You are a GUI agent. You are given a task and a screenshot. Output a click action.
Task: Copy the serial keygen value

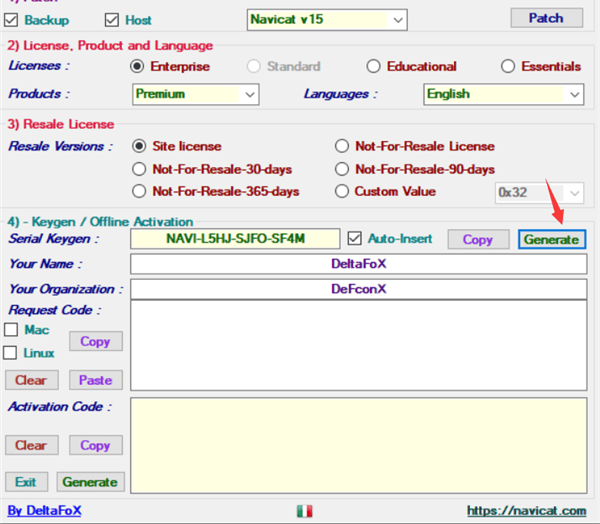coord(478,240)
